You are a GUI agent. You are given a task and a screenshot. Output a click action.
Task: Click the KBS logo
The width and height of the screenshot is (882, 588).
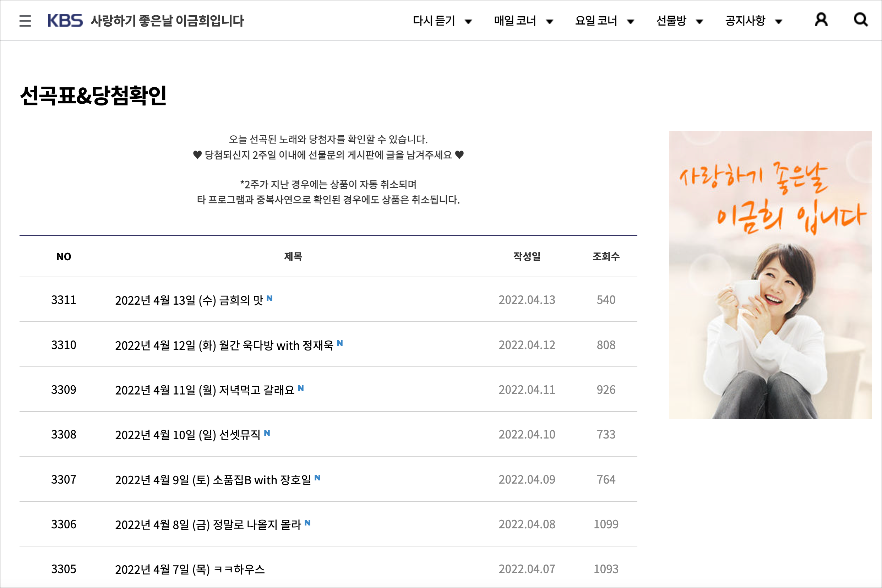coord(65,20)
